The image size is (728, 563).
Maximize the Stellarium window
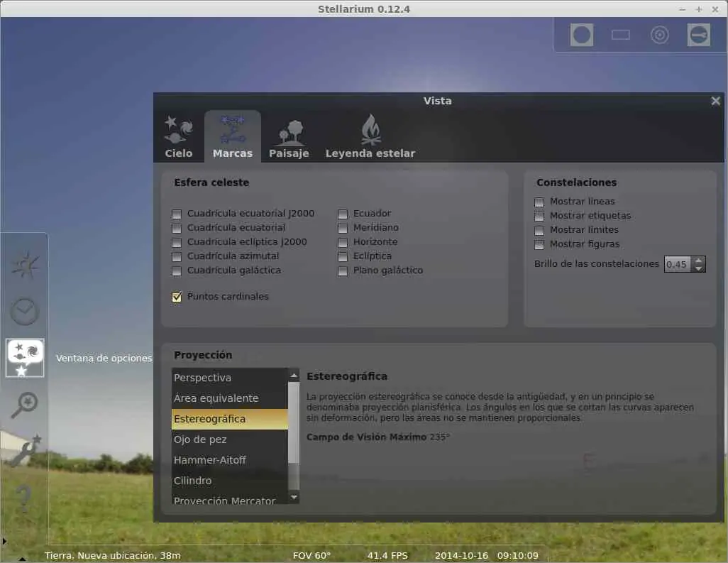point(699,9)
